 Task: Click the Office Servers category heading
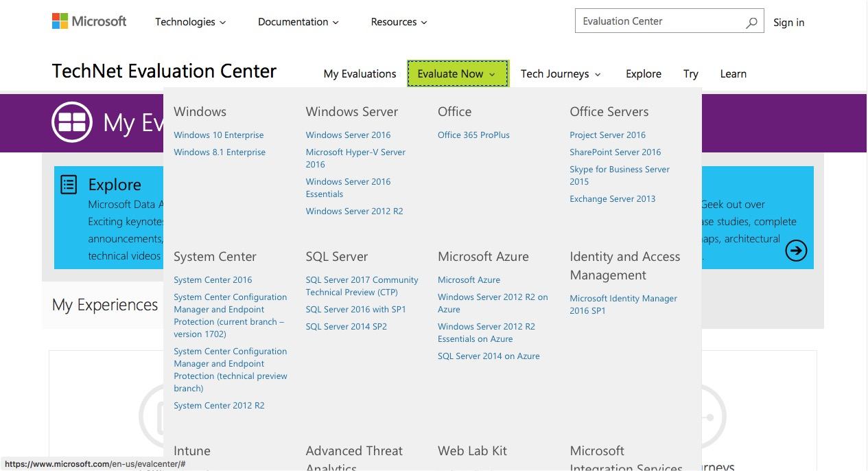click(609, 112)
